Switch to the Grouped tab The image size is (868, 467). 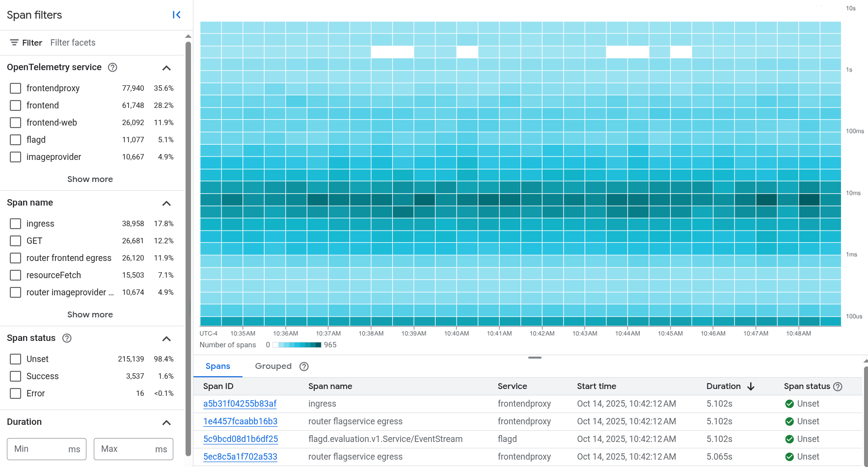(x=273, y=366)
